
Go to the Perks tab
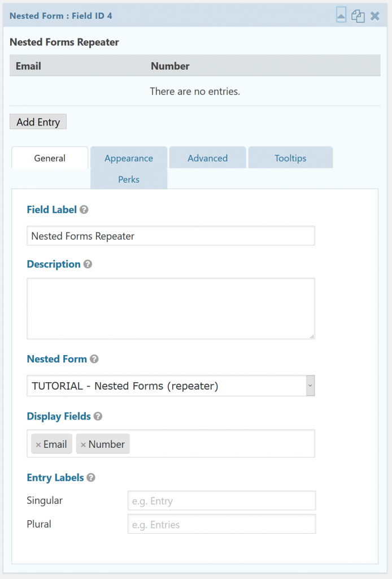tap(129, 179)
